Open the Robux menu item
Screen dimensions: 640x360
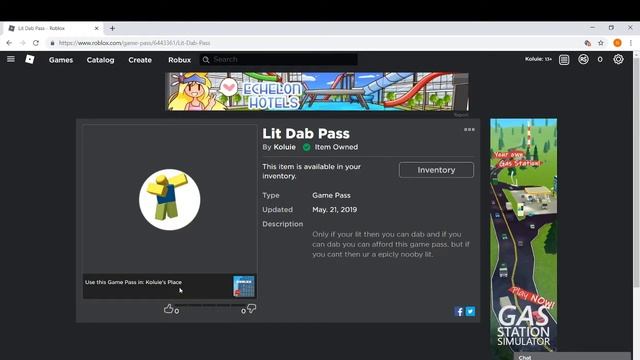pyautogui.click(x=180, y=60)
